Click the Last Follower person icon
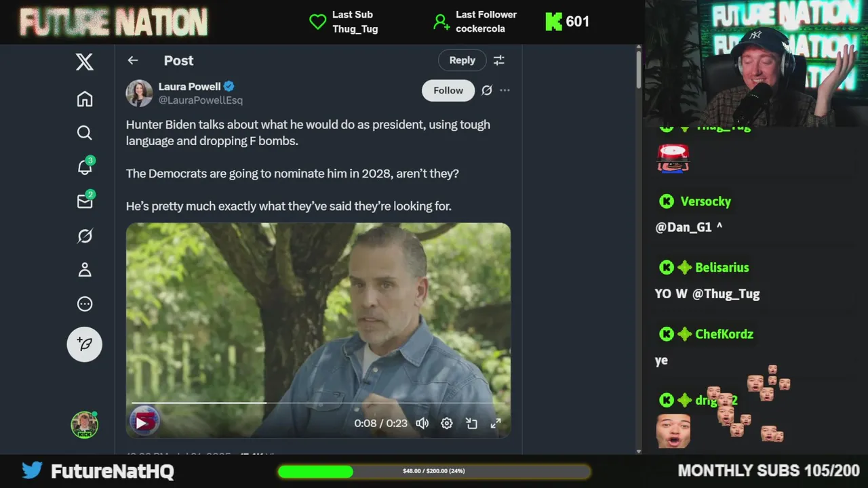This screenshot has height=488, width=868. point(441,22)
